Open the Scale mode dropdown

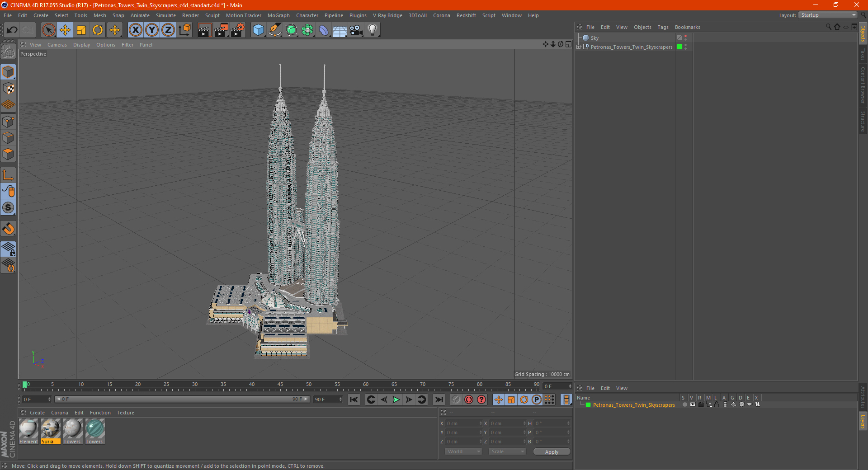[507, 452]
